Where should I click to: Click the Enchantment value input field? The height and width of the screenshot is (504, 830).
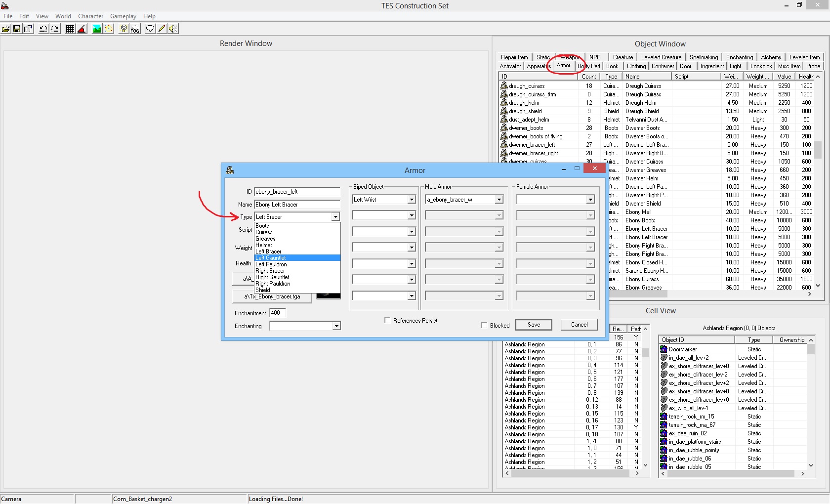(x=278, y=313)
